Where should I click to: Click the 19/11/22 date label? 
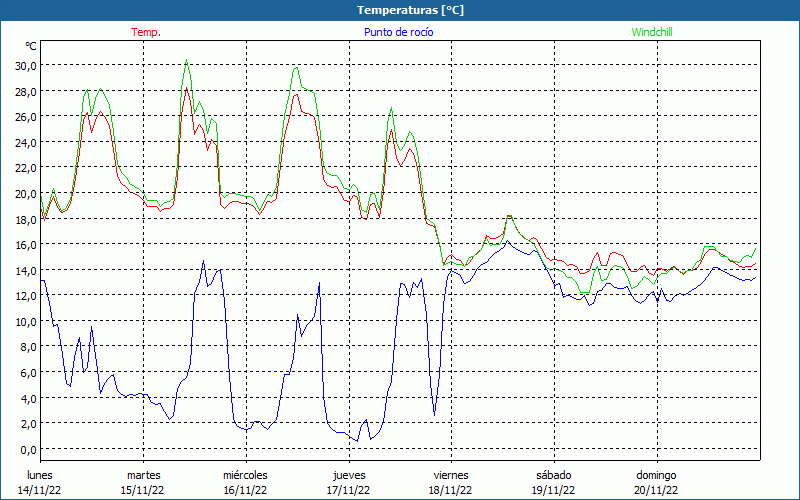pyautogui.click(x=554, y=490)
